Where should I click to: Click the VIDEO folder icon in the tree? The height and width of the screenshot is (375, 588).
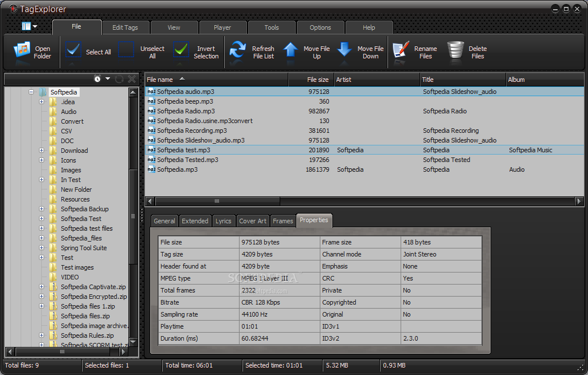(x=53, y=277)
